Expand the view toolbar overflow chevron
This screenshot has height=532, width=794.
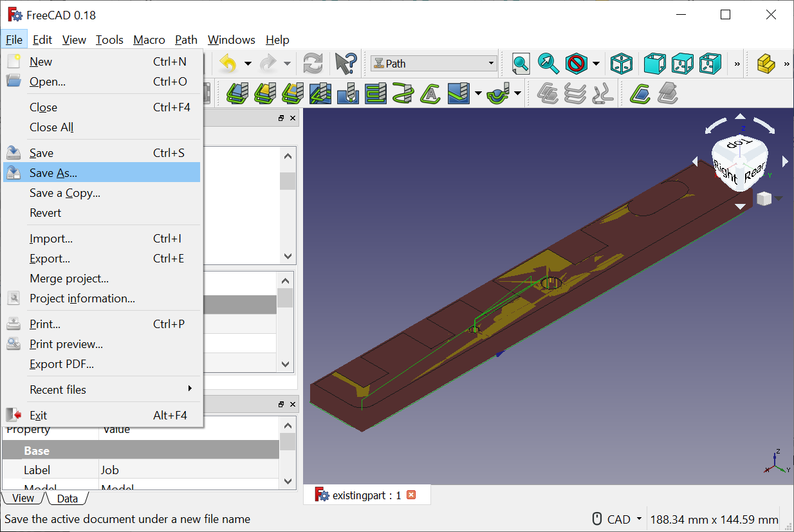click(x=737, y=64)
